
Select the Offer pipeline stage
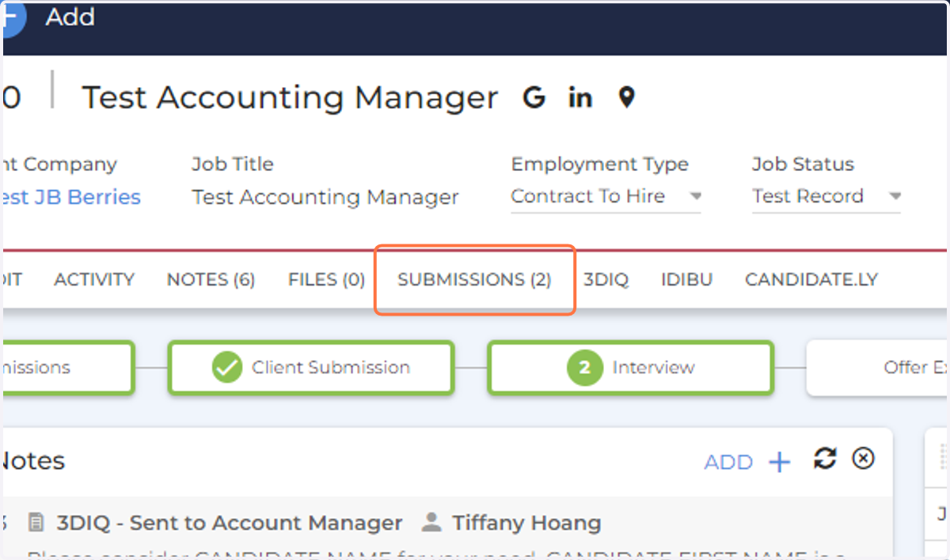877,368
